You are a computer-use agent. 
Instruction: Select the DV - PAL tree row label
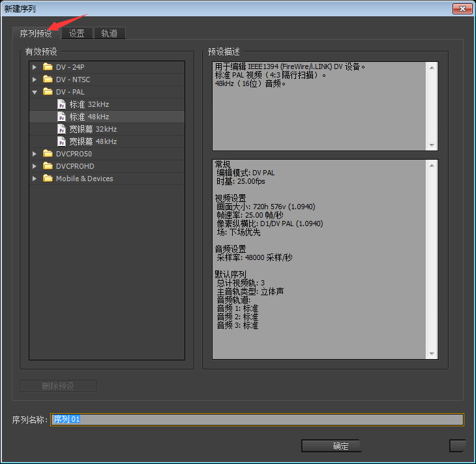click(x=70, y=92)
